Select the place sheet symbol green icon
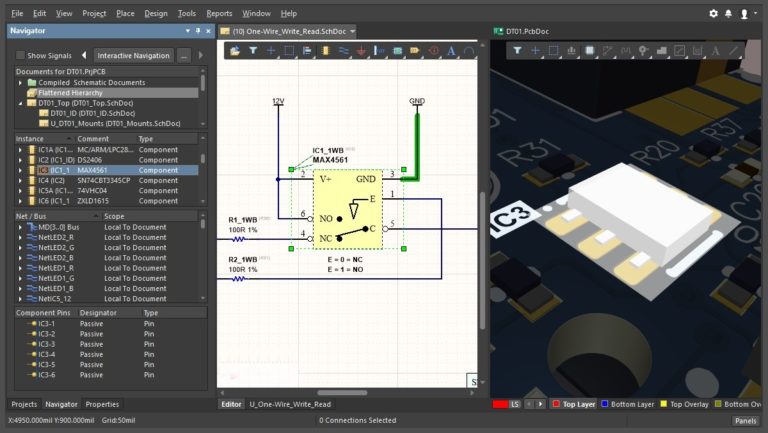The image size is (768, 433). pos(398,50)
